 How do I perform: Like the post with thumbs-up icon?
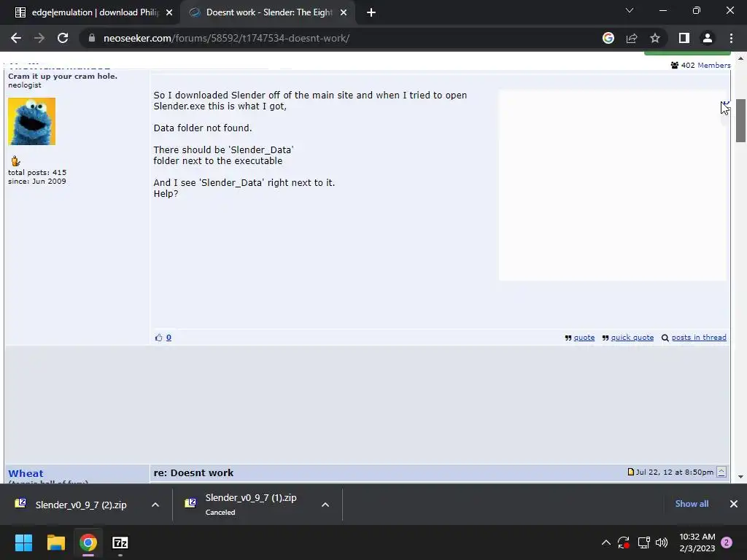point(158,338)
